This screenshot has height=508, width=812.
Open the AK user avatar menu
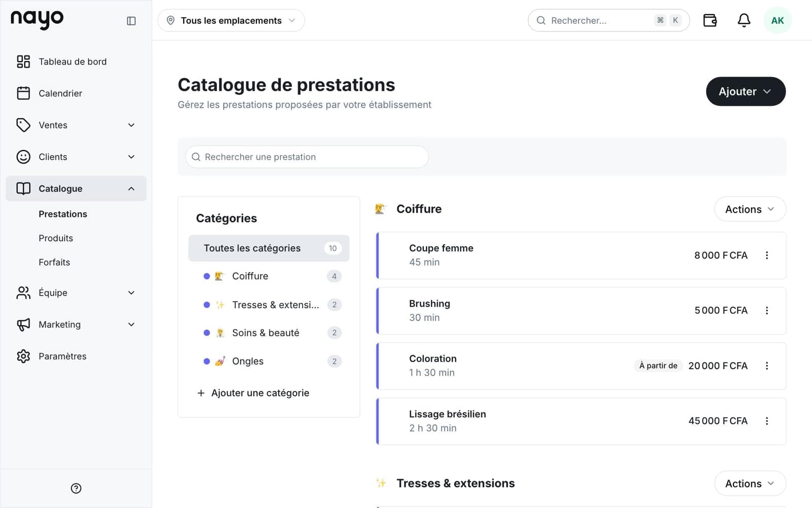coord(777,20)
